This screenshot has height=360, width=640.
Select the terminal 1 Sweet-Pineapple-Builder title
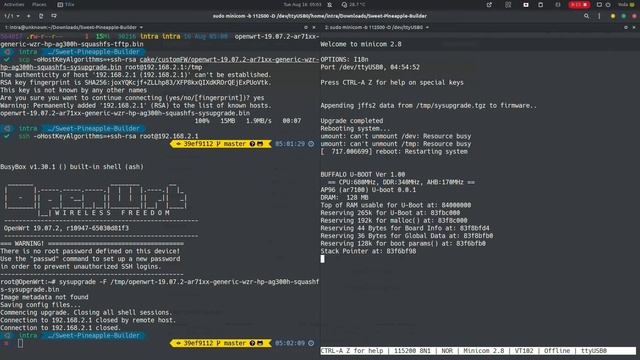[x=71, y=27]
